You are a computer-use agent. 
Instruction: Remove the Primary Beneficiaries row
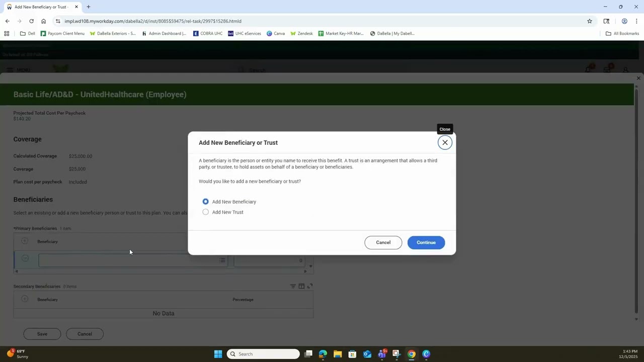click(x=25, y=258)
